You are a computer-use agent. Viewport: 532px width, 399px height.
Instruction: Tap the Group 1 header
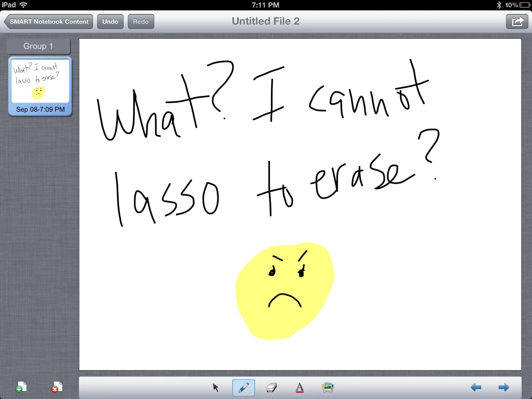click(x=38, y=46)
